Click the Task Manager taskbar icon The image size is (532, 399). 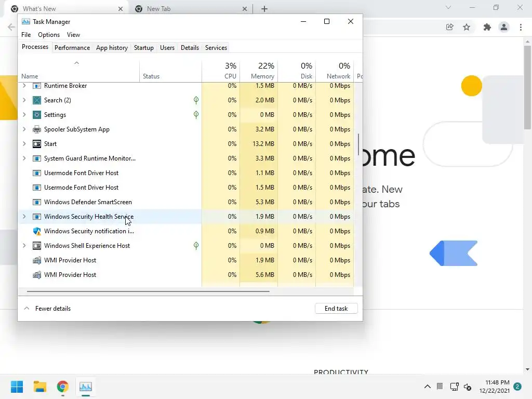point(86,387)
